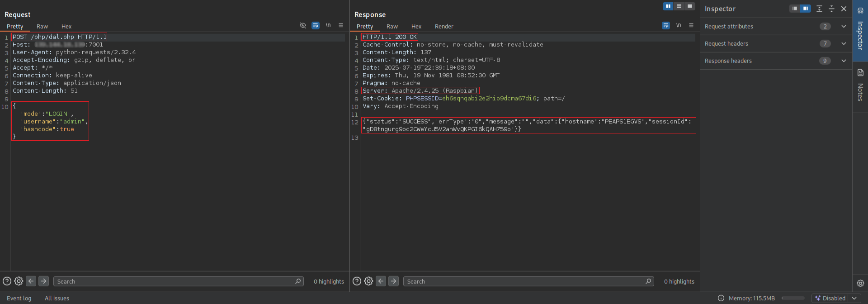Switch Response view to Raw tab
The image size is (868, 304).
(x=392, y=26)
